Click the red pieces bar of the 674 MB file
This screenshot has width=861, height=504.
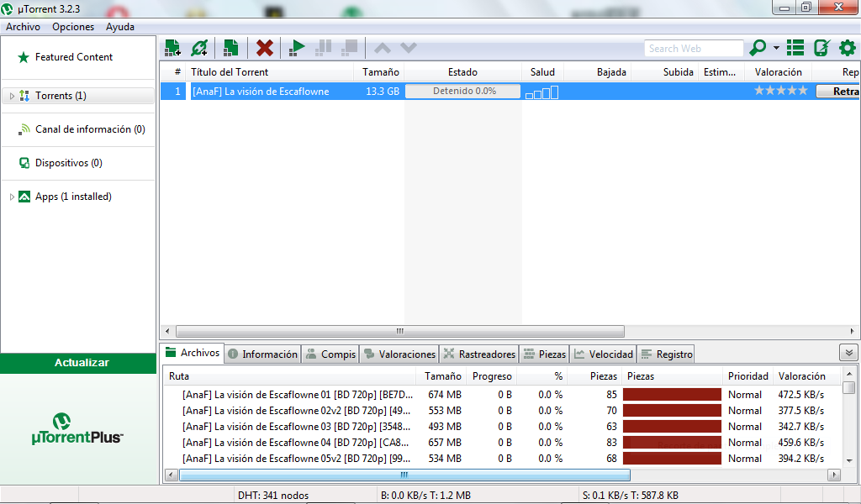click(672, 395)
